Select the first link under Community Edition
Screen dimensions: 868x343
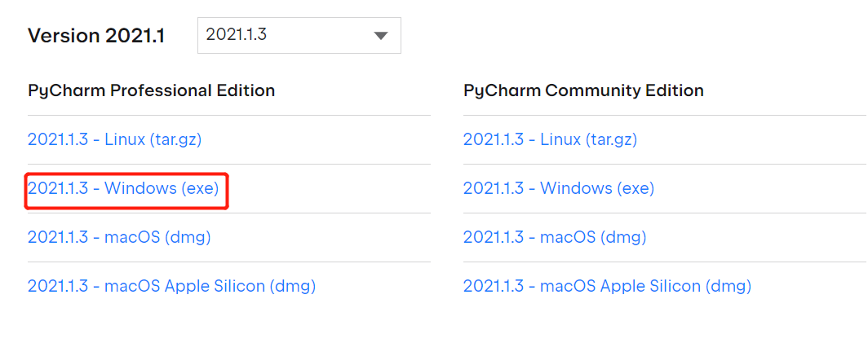[x=550, y=139]
